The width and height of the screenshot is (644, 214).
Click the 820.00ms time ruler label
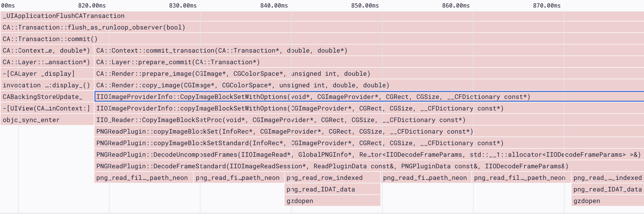(92, 5)
